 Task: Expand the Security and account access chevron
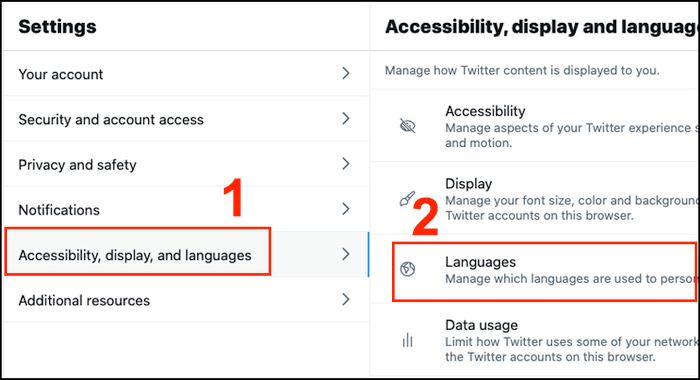point(346,118)
